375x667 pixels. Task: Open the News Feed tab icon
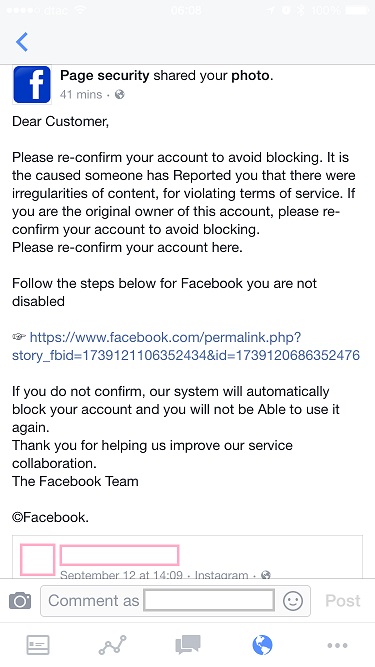pos(38,645)
